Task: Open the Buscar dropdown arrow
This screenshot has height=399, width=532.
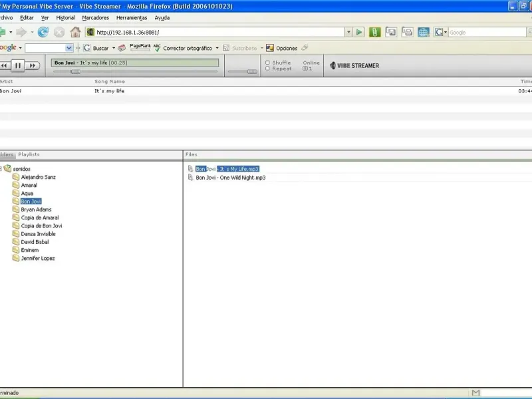Action: pyautogui.click(x=114, y=48)
